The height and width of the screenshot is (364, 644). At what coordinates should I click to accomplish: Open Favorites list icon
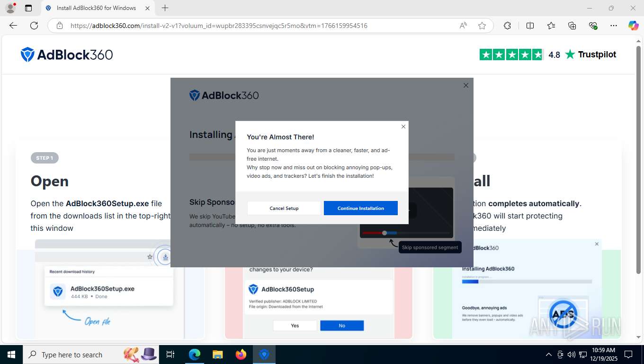pos(551,26)
